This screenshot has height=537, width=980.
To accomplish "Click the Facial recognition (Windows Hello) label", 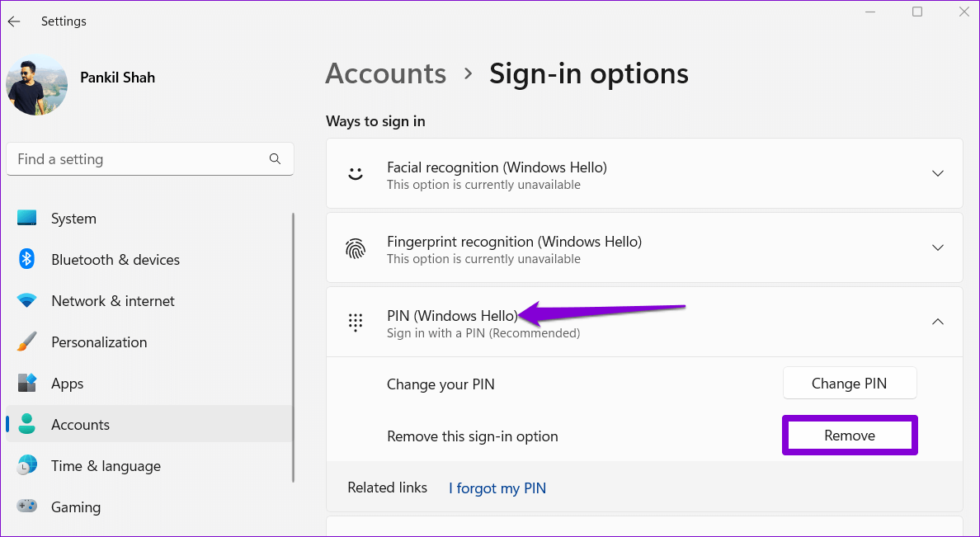I will [x=497, y=167].
